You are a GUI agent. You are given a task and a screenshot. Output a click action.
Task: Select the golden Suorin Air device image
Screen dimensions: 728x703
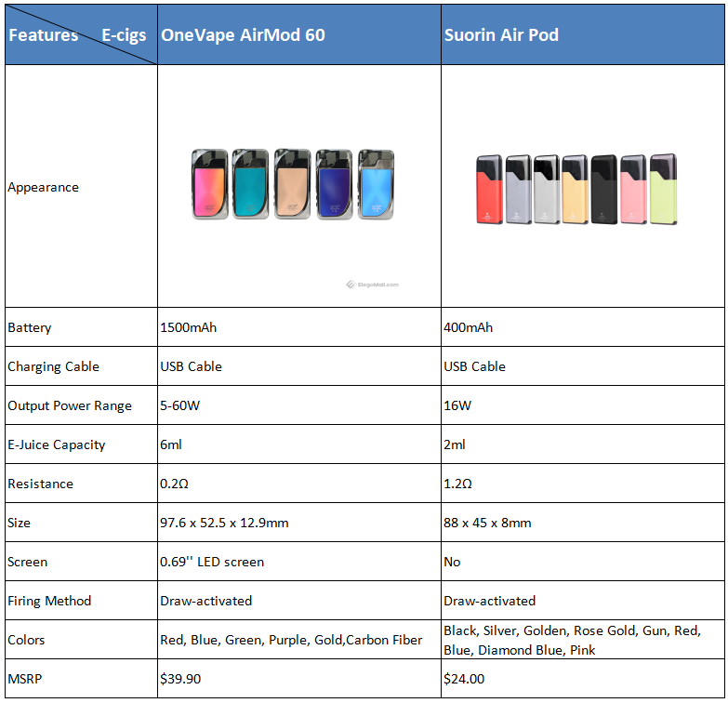tap(575, 190)
